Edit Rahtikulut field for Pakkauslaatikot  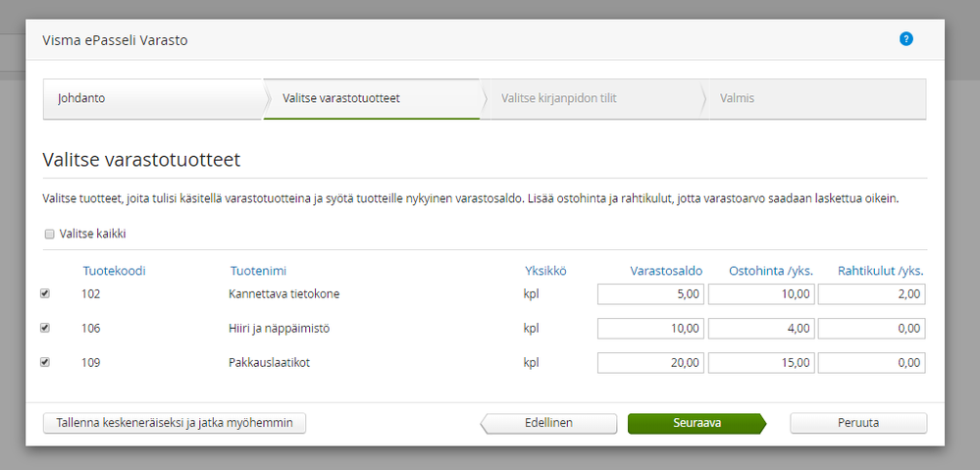coord(871,362)
